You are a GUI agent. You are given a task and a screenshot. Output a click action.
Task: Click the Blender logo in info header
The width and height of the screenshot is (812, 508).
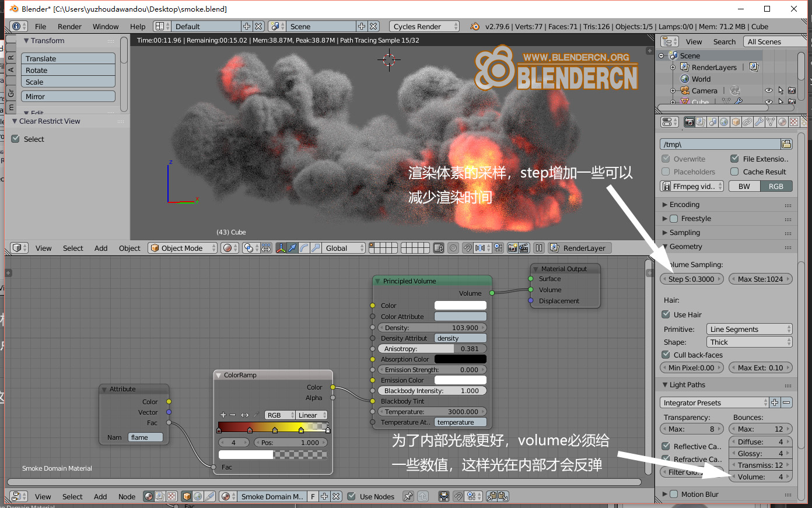click(475, 26)
